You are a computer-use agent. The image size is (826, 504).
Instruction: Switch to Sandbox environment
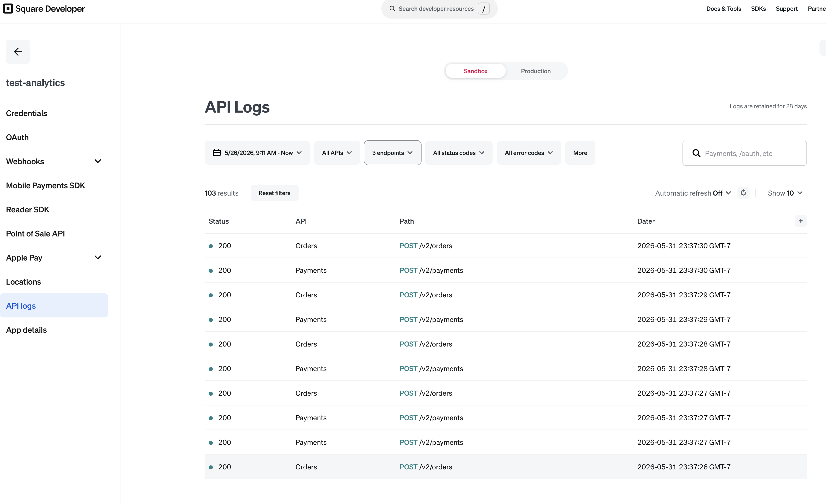coord(475,71)
